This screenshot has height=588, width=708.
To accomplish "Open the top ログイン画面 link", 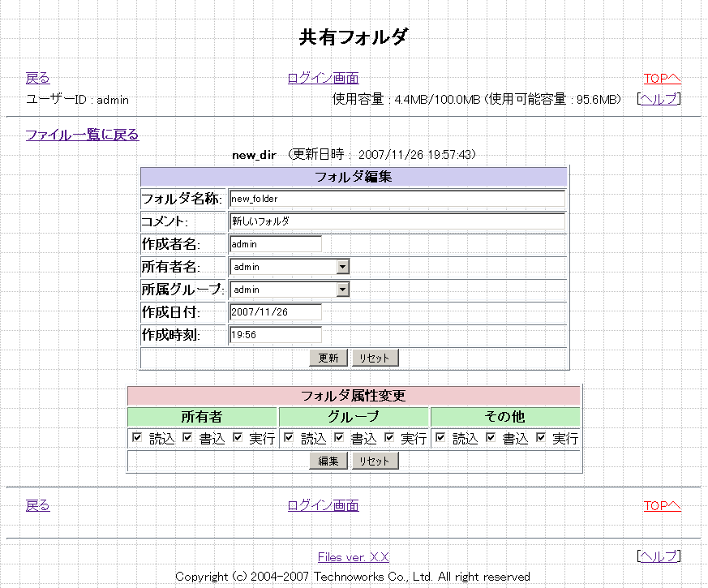I will 323,78.
